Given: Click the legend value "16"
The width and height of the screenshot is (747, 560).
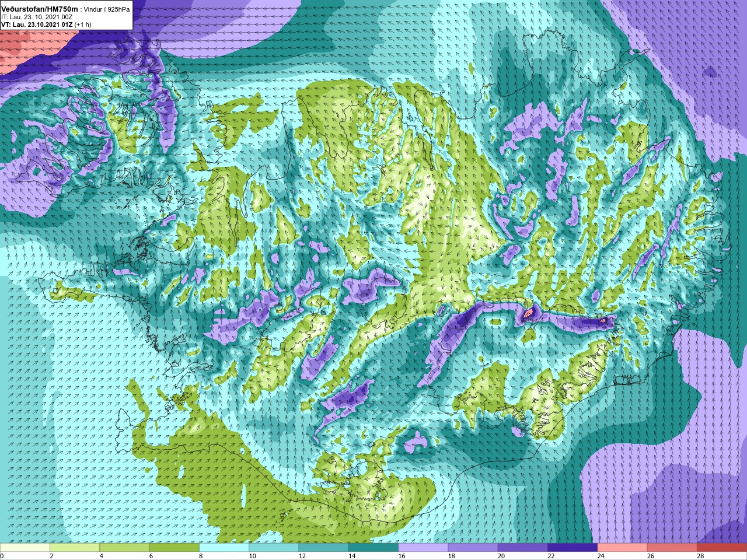Looking at the screenshot, I should 401,556.
